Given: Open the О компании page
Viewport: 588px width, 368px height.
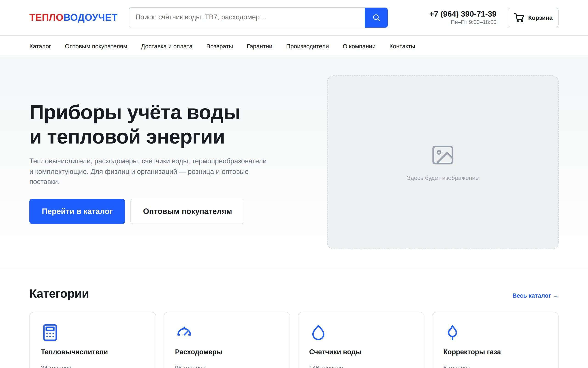Looking at the screenshot, I should point(359,46).
